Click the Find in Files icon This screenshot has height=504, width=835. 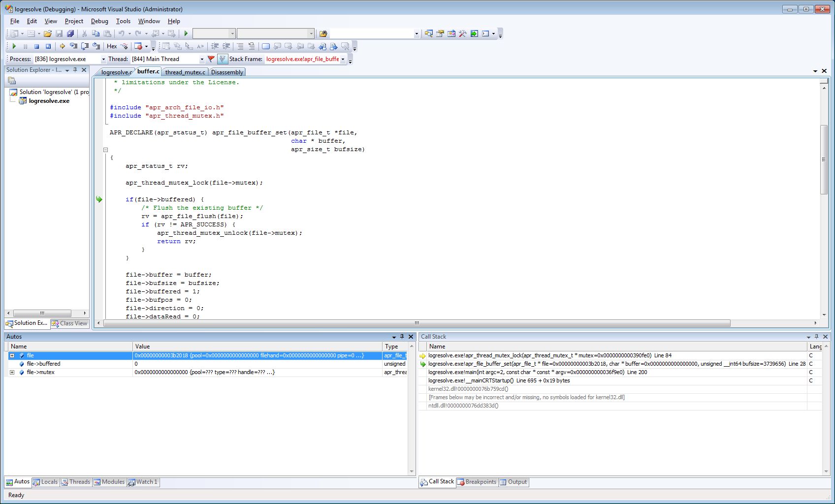(x=323, y=33)
